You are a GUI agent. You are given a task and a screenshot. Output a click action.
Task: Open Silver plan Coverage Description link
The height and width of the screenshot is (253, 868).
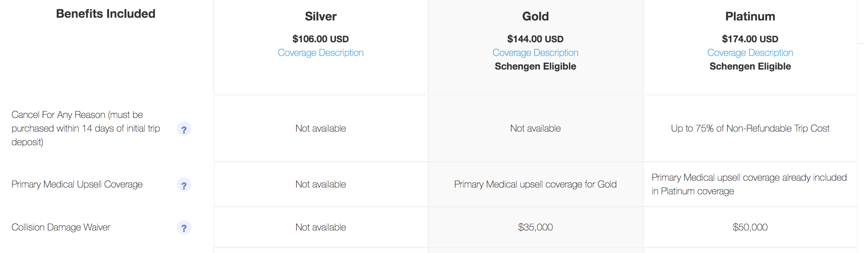321,53
